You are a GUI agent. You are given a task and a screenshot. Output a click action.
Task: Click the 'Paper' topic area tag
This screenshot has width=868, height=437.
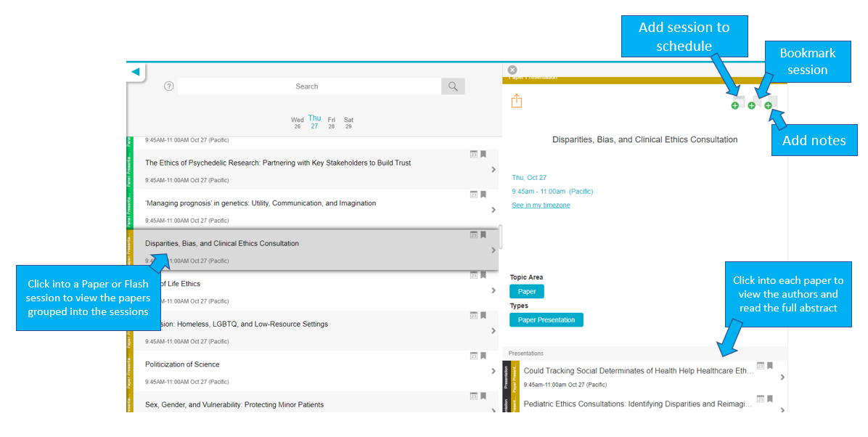527,291
